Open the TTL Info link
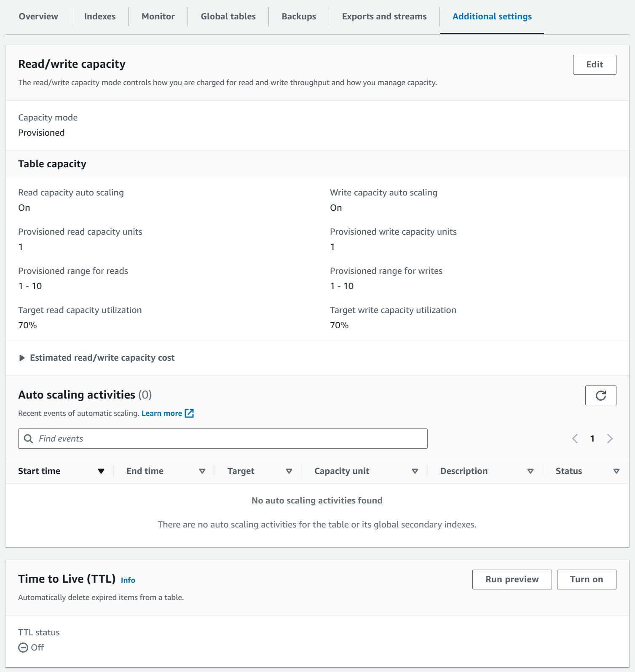Viewport: 635px width, 672px height. [x=128, y=580]
